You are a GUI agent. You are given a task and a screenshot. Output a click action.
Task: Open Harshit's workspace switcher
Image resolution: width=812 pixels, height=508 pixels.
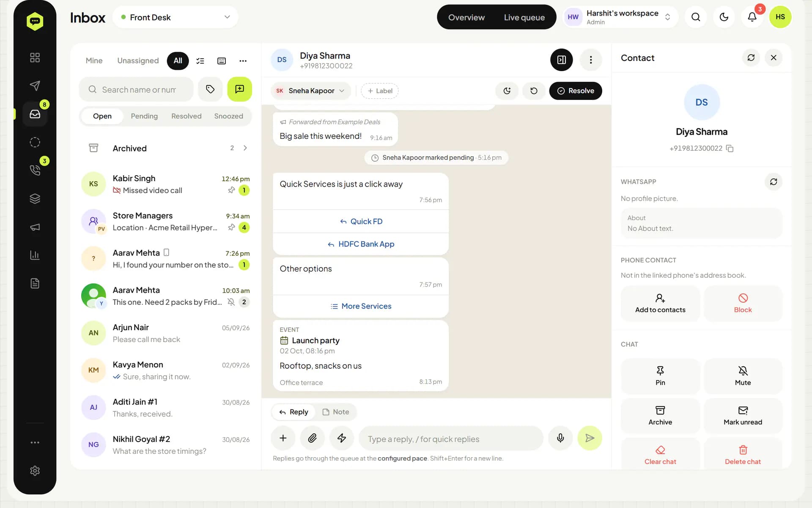[620, 17]
